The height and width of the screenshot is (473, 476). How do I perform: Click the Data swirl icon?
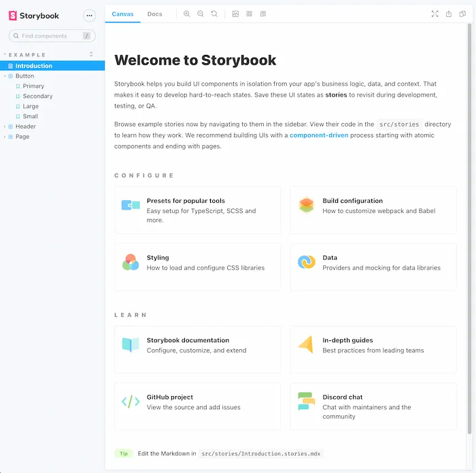coord(306,262)
